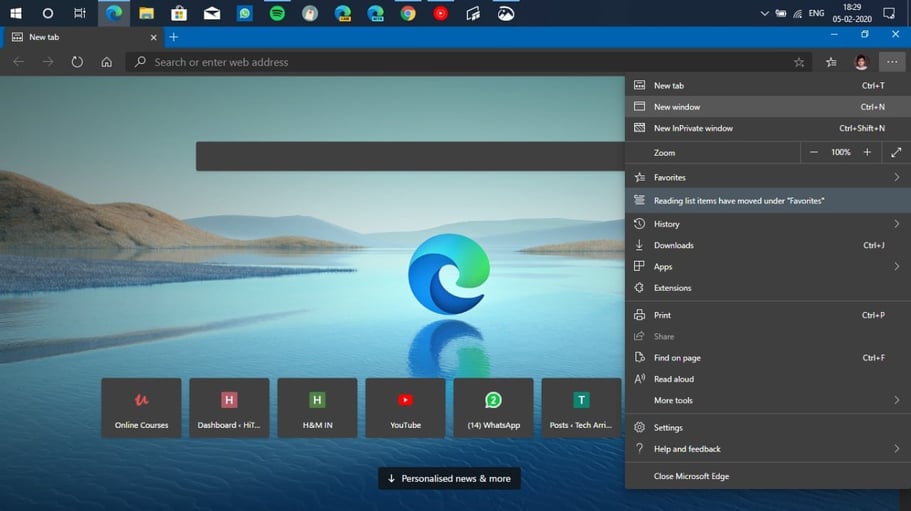Open Settings from the menu
This screenshot has width=911, height=511.
(668, 427)
